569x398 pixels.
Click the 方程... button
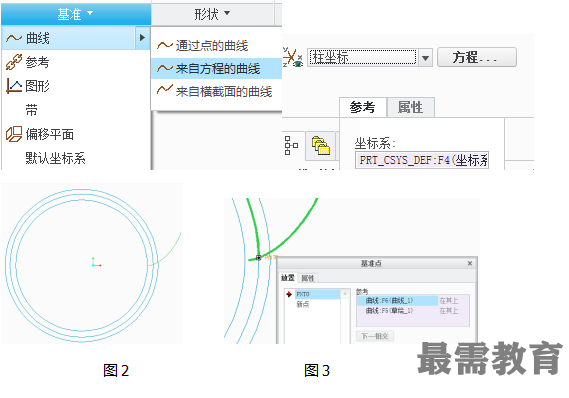point(476,57)
